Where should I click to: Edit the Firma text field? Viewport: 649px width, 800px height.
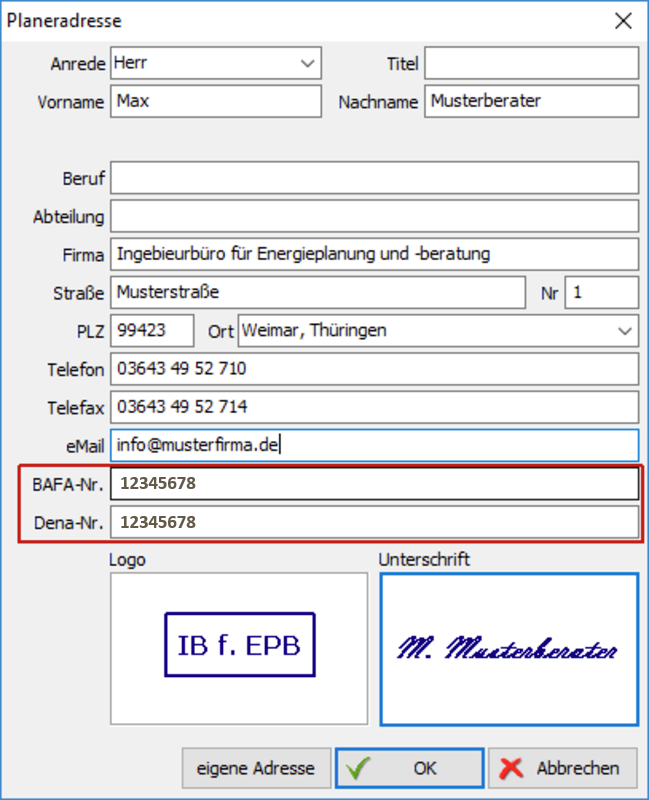pos(374,254)
